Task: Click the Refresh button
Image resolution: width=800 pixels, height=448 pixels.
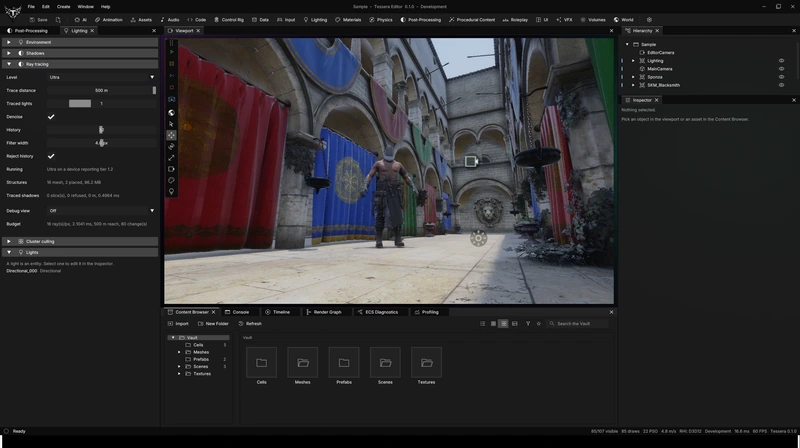Action: [250, 323]
